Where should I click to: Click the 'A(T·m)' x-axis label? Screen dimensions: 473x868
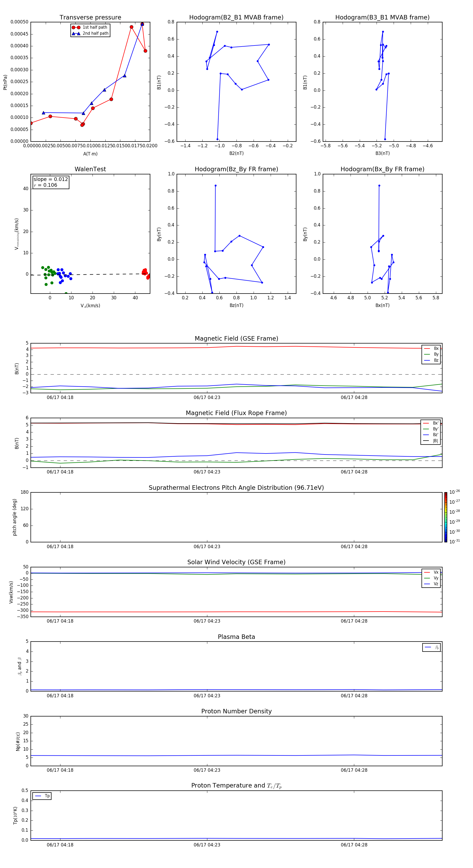click(x=90, y=154)
